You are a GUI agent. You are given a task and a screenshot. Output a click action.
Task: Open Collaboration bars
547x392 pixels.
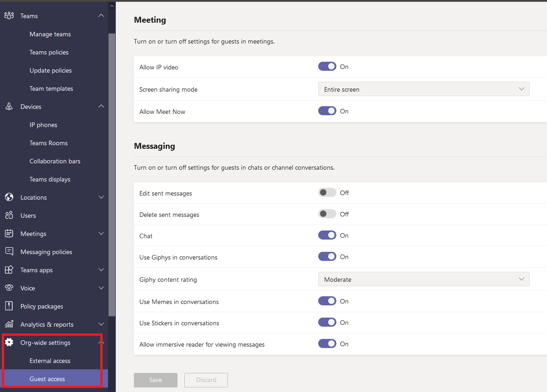(x=55, y=161)
